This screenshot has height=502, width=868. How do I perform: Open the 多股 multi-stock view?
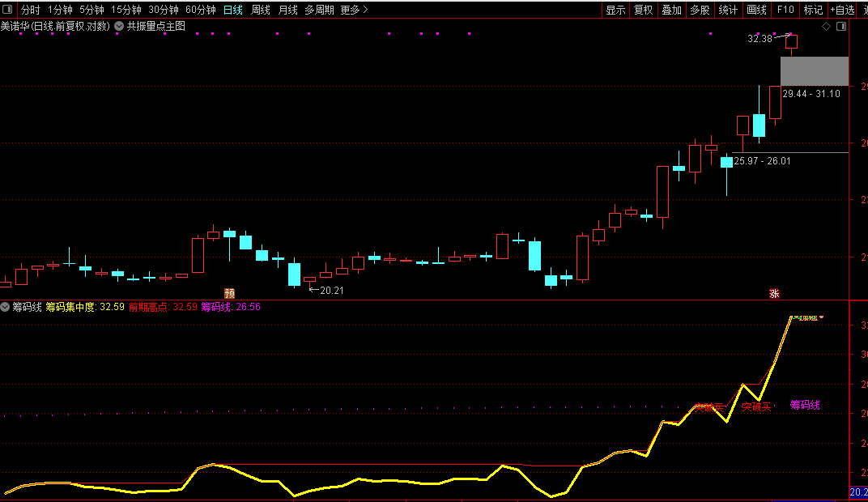[x=700, y=10]
